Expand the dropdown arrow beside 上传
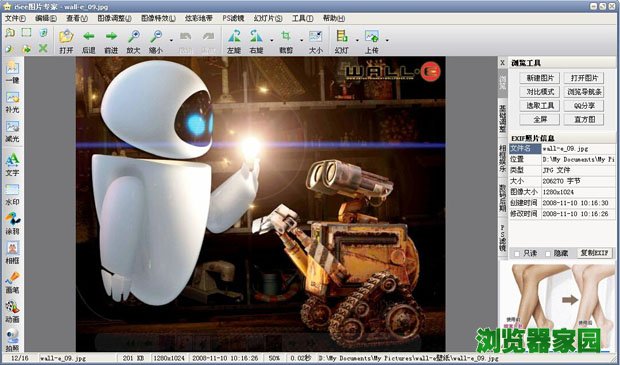 (387, 40)
